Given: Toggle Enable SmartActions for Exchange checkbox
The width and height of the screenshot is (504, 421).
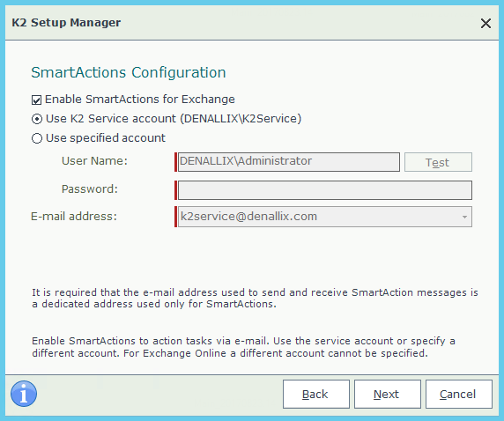Looking at the screenshot, I should [x=36, y=100].
